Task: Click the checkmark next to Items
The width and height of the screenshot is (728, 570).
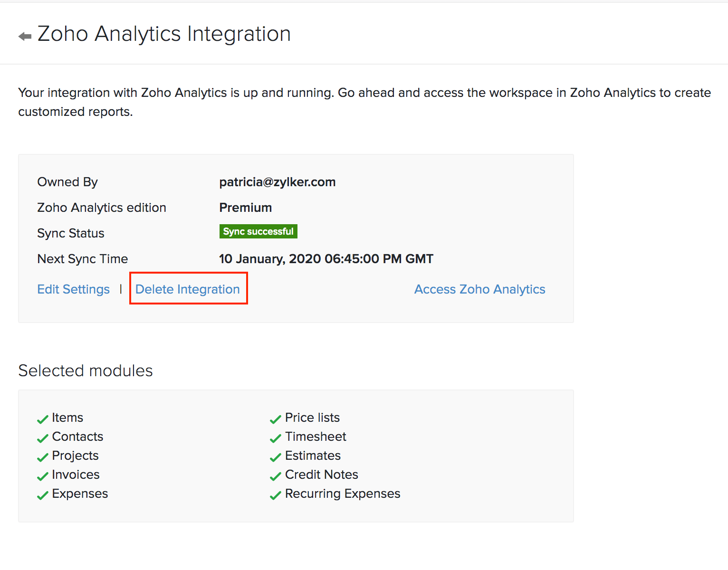Action: (x=43, y=419)
